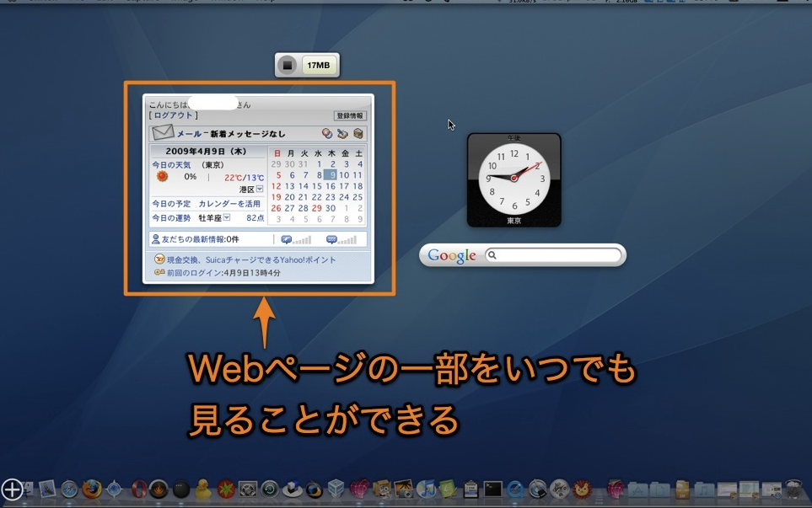Expand the 港区 area dropdown
Image resolution: width=812 pixels, height=508 pixels.
[260, 190]
